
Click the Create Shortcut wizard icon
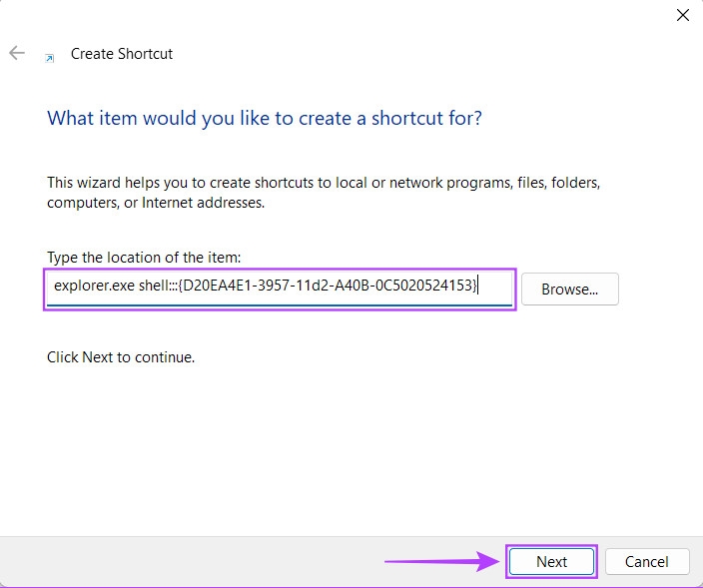pos(49,58)
